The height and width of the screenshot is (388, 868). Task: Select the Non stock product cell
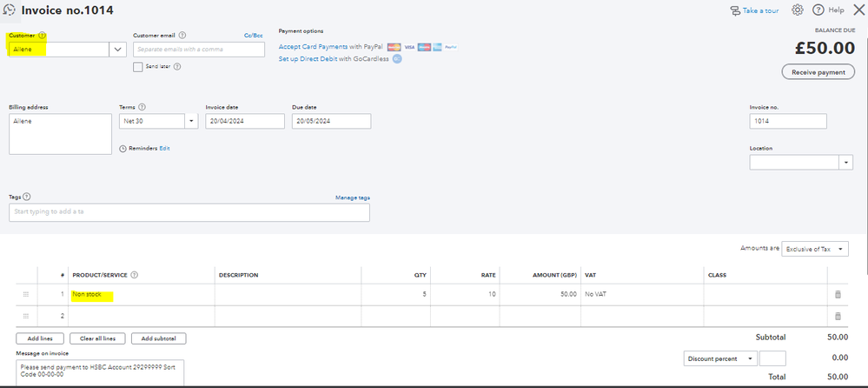(x=141, y=294)
